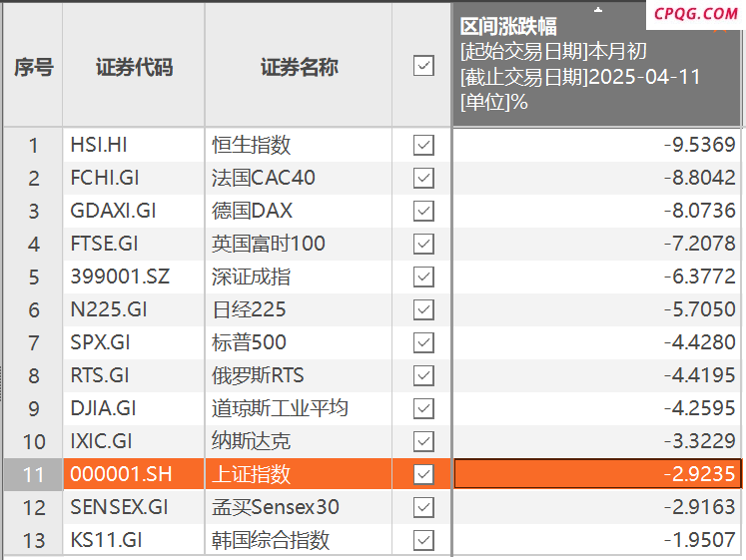Toggle the select-all checkbox in header
The height and width of the screenshot is (560, 746).
[423, 66]
